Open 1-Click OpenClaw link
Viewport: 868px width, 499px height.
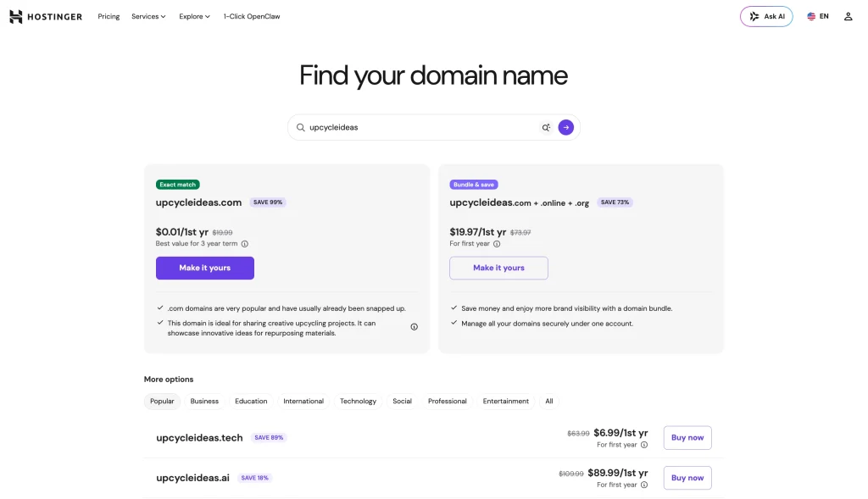[251, 17]
